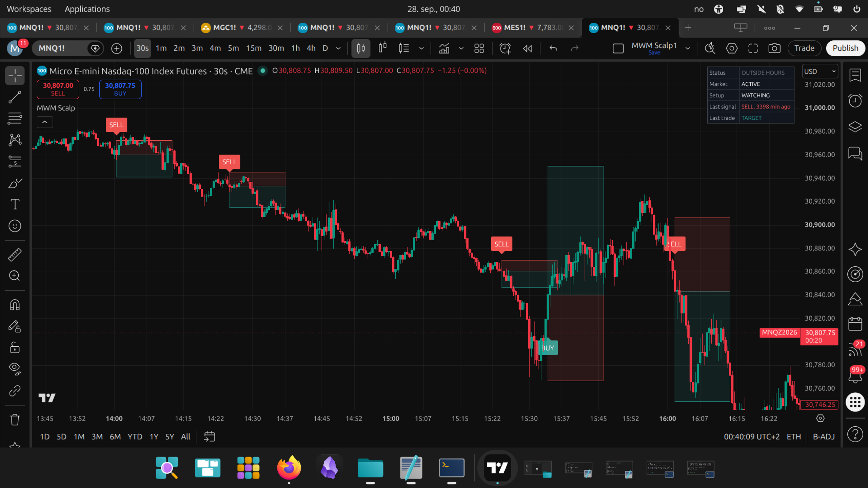Click the 30,807.00 SELL button

tap(58, 89)
